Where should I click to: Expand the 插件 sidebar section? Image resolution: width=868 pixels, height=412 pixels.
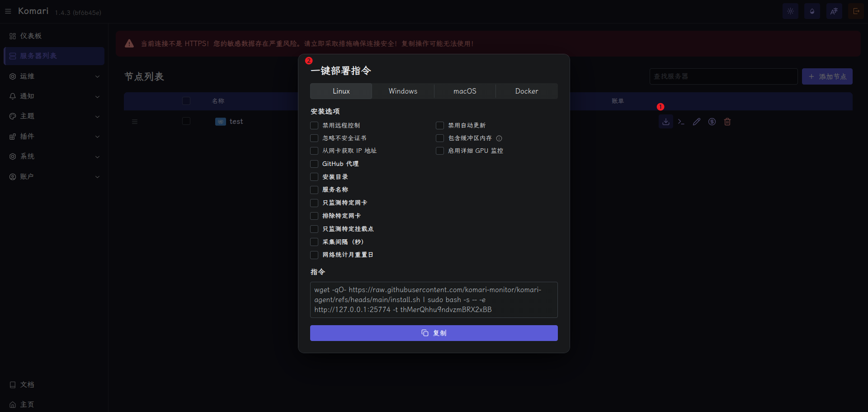(x=54, y=137)
